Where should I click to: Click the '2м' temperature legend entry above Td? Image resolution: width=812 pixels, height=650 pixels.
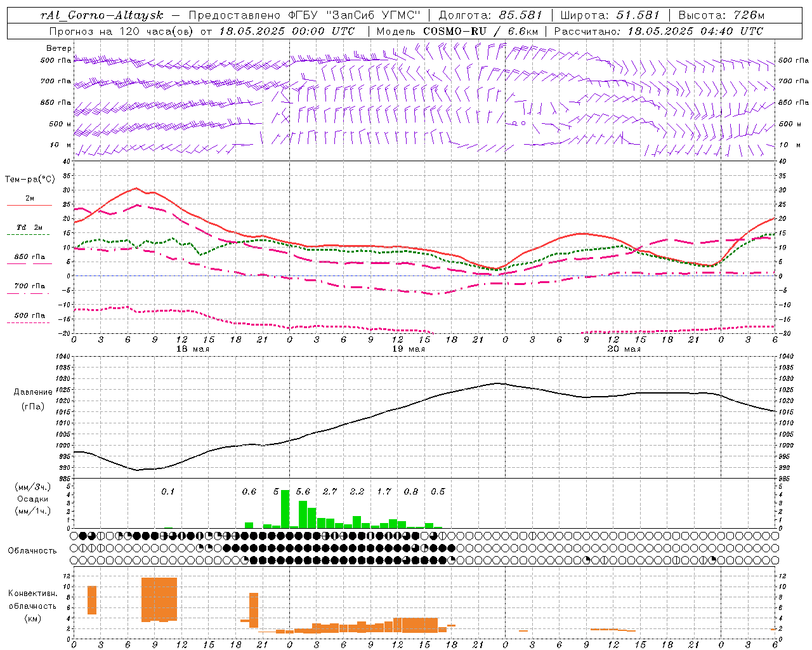pyautogui.click(x=30, y=198)
